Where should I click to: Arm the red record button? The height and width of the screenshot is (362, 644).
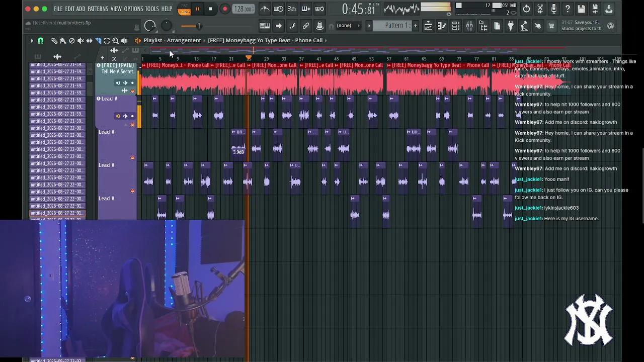click(x=225, y=9)
